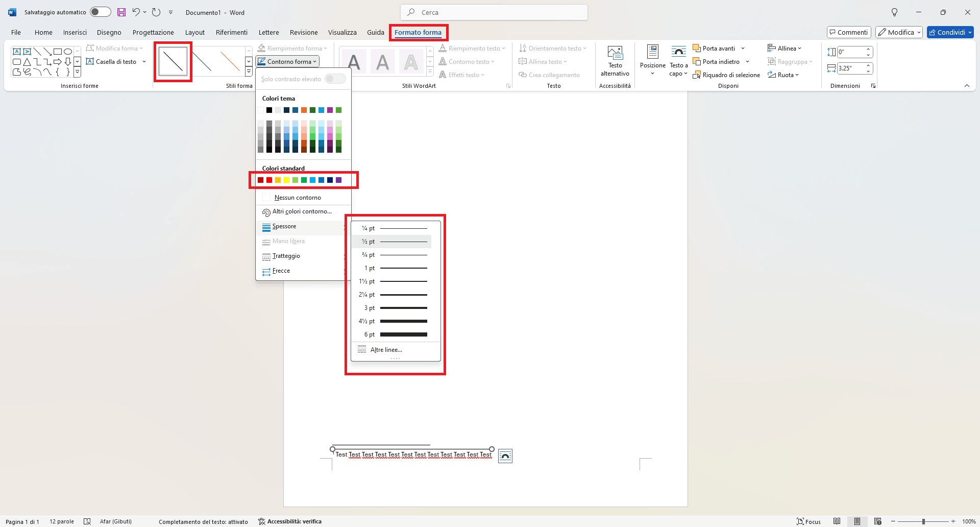
Task: Click the spelling check status icon
Action: point(87,521)
